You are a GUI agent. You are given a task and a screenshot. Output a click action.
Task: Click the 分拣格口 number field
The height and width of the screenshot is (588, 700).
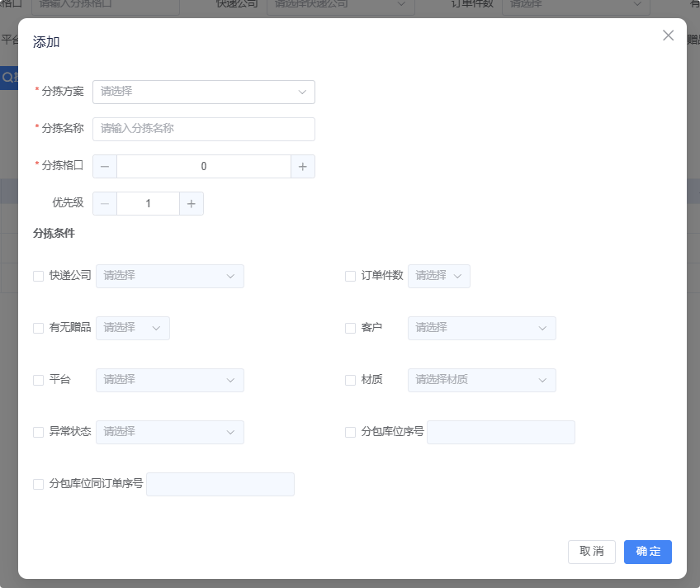coord(204,167)
